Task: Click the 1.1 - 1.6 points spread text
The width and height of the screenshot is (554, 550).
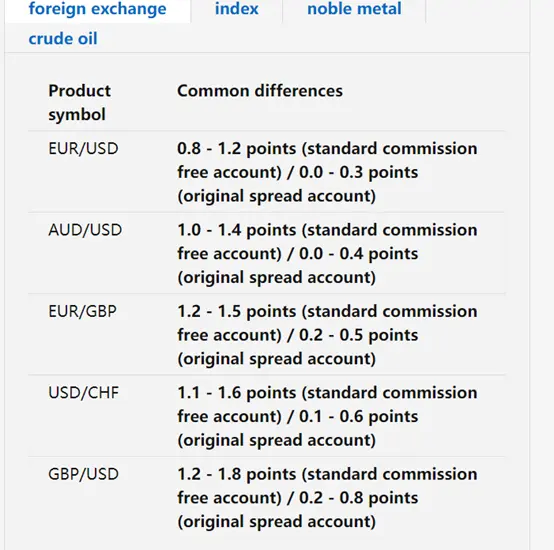Action: pyautogui.click(x=236, y=393)
